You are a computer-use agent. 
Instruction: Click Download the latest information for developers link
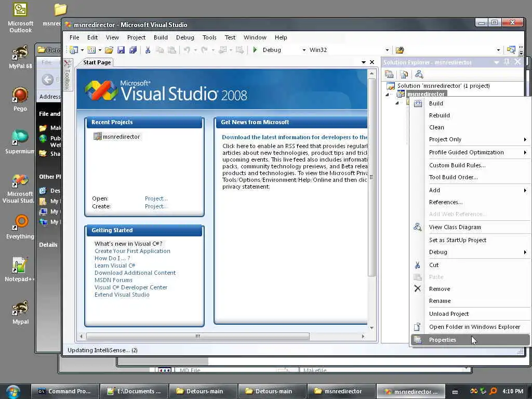(x=295, y=137)
